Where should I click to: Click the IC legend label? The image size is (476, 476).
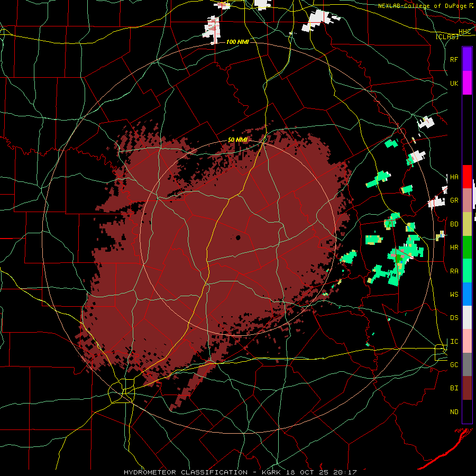click(454, 342)
